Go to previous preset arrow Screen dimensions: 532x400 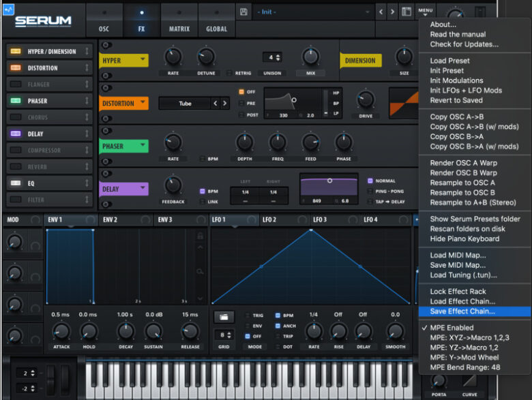pos(381,12)
